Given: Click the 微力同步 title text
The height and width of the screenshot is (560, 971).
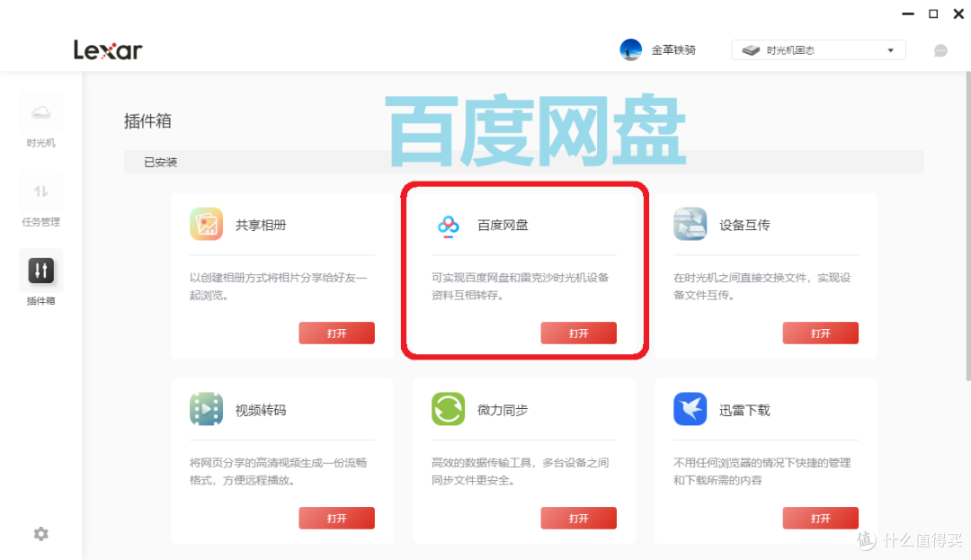Looking at the screenshot, I should click(503, 410).
